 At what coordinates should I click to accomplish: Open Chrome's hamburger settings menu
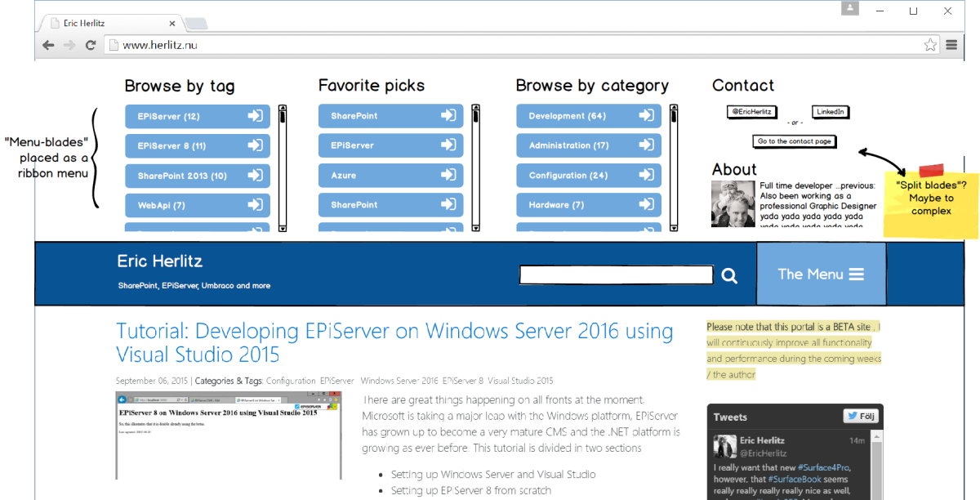click(951, 45)
